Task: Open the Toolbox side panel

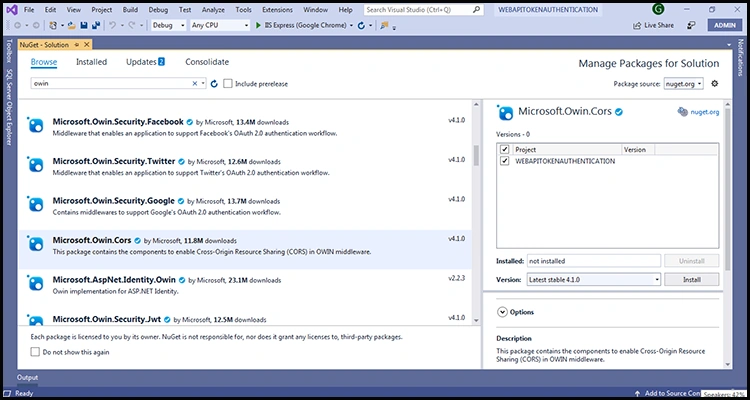Action: pyautogui.click(x=9, y=52)
